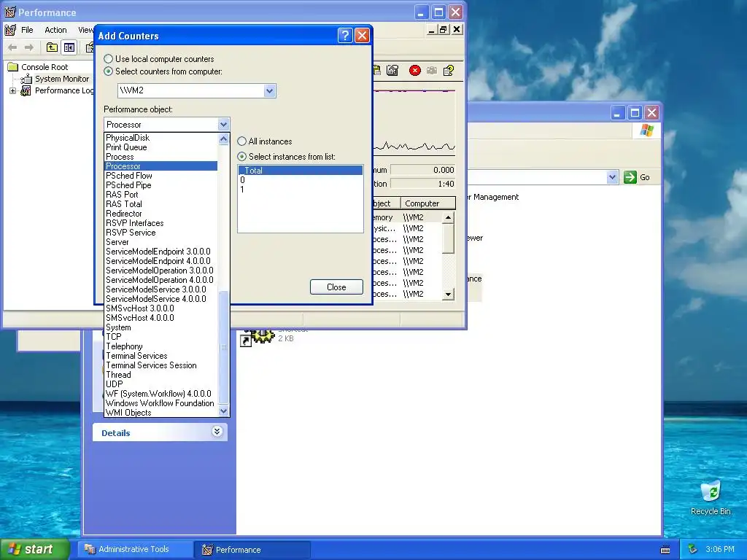Click the Update Data camera icon

tap(432, 71)
